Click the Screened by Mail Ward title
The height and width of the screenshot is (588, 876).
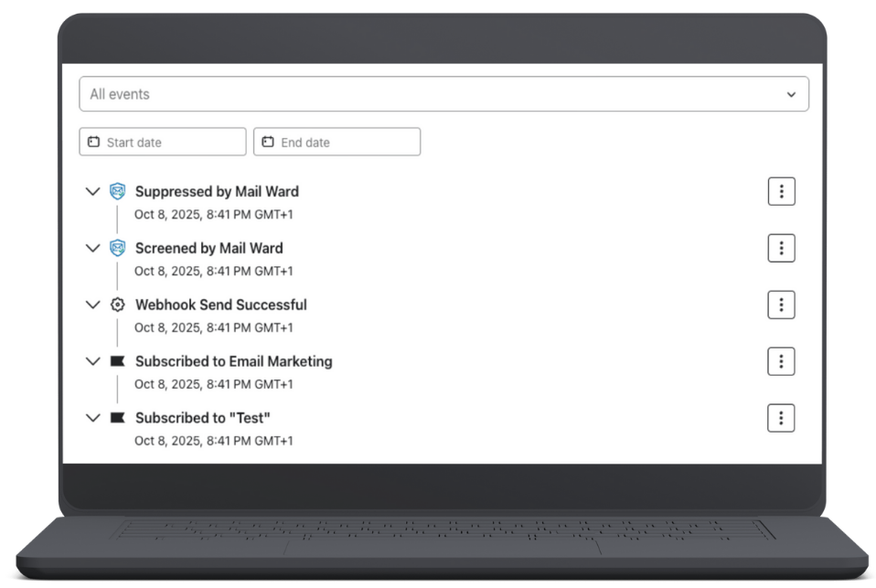209,248
